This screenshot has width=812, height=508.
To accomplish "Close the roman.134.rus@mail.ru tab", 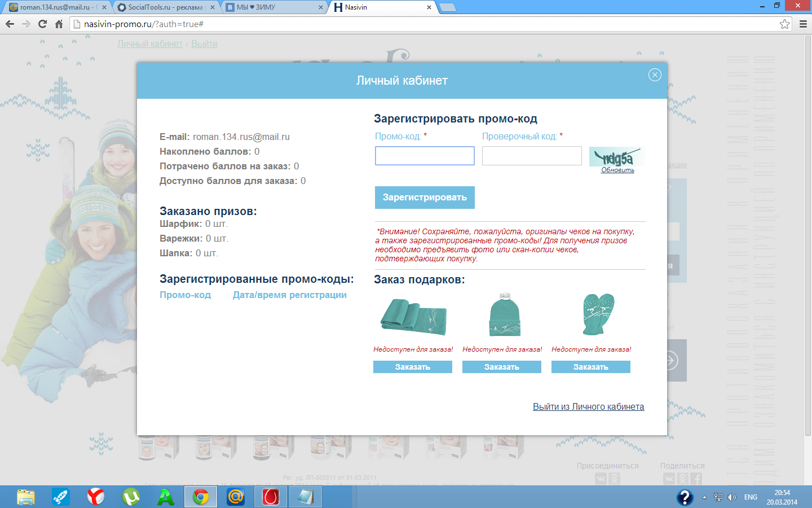I will [104, 7].
